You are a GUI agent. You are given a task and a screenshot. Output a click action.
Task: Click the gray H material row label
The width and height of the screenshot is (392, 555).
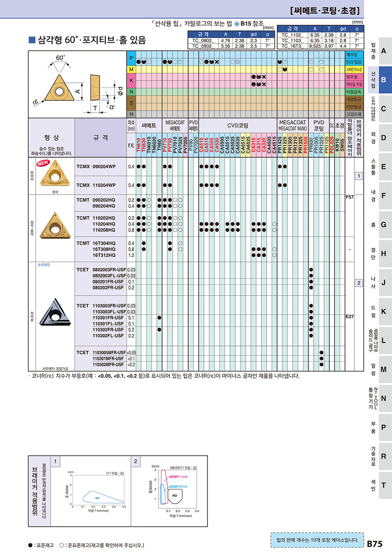[131, 114]
